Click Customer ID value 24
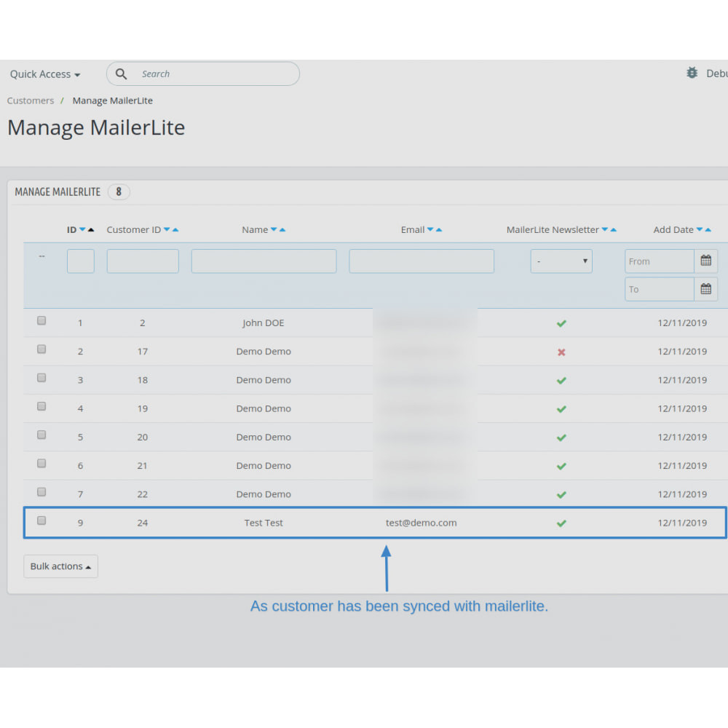Screen dimensions: 728x728 [143, 523]
